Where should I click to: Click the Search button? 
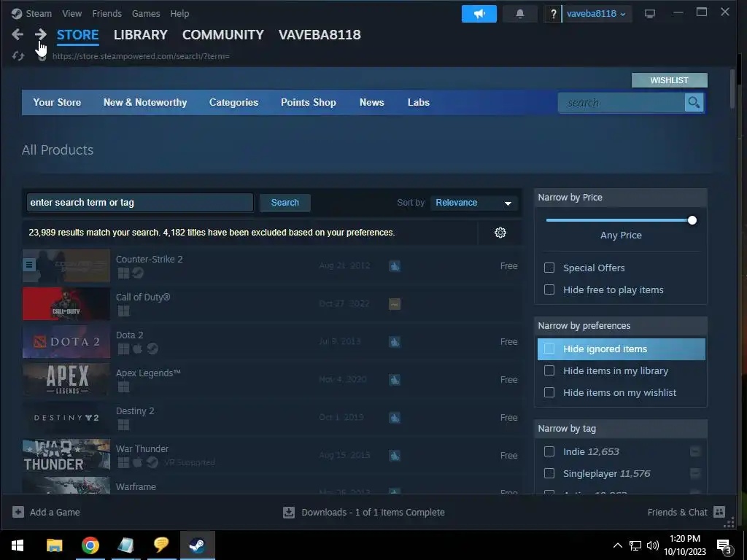[285, 203]
